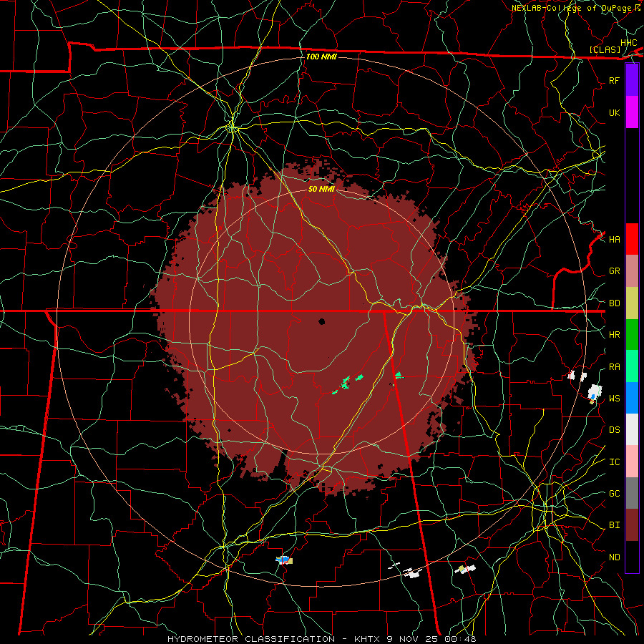
Task: Click the '100 NMI' range ring label
Action: tap(321, 57)
